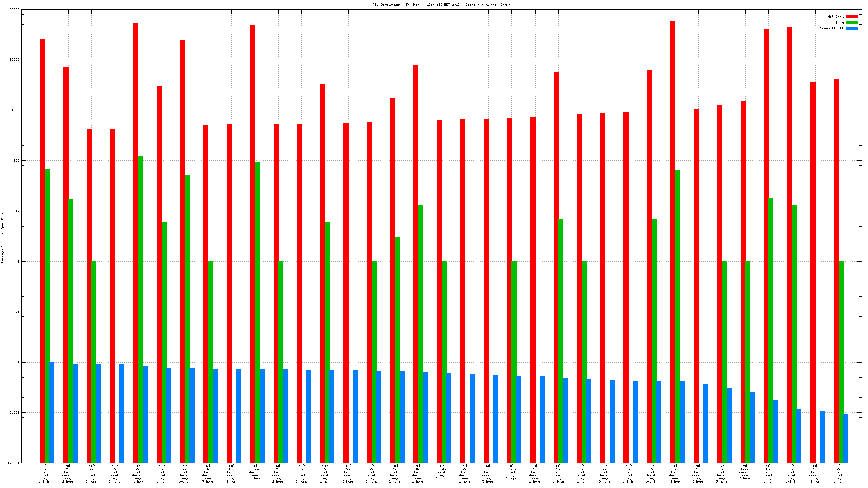Click the 'Not Spam' legend label
The width and height of the screenshot is (868, 488).
[835, 17]
